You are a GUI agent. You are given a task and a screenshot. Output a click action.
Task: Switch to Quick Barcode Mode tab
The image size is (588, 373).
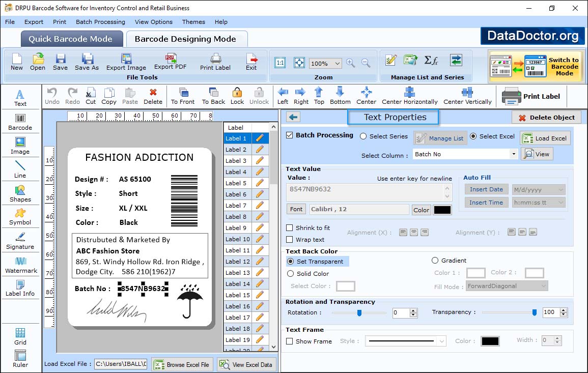(x=71, y=39)
